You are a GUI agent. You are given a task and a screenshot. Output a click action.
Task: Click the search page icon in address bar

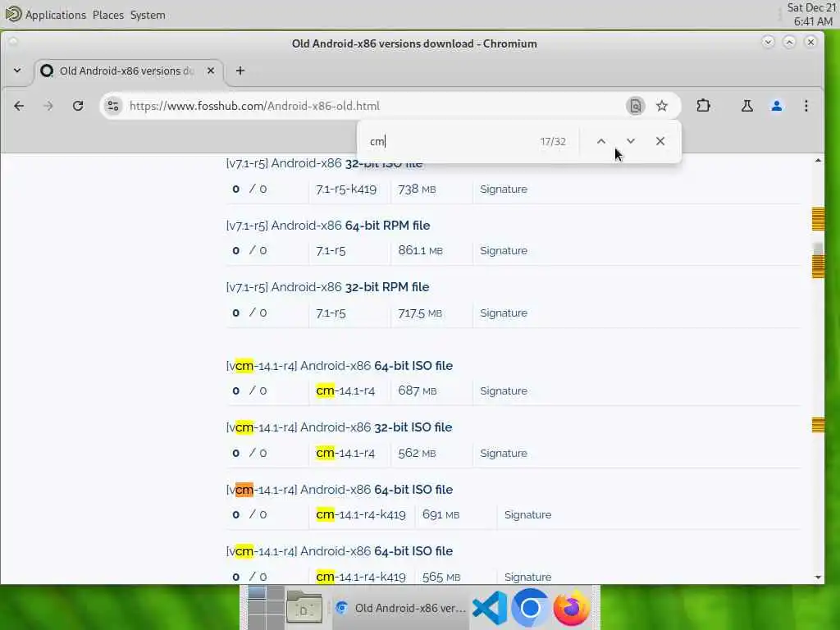pyautogui.click(x=636, y=106)
